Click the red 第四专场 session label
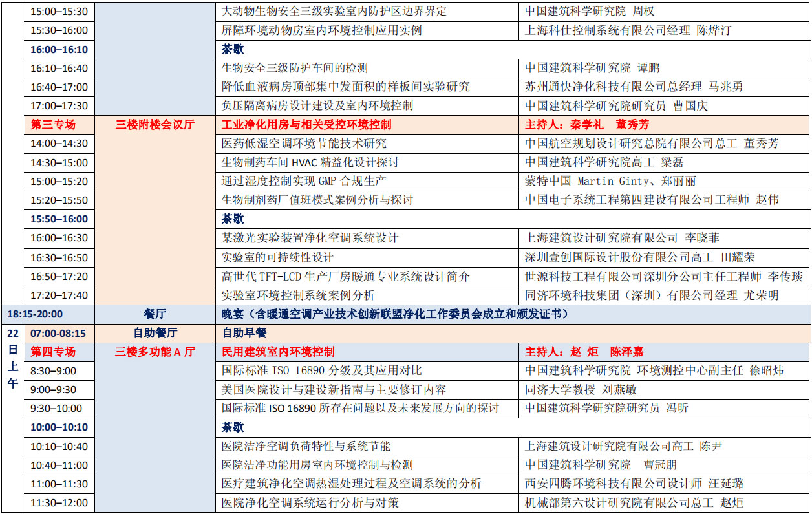Viewport: 812px width, 514px height. [53, 352]
